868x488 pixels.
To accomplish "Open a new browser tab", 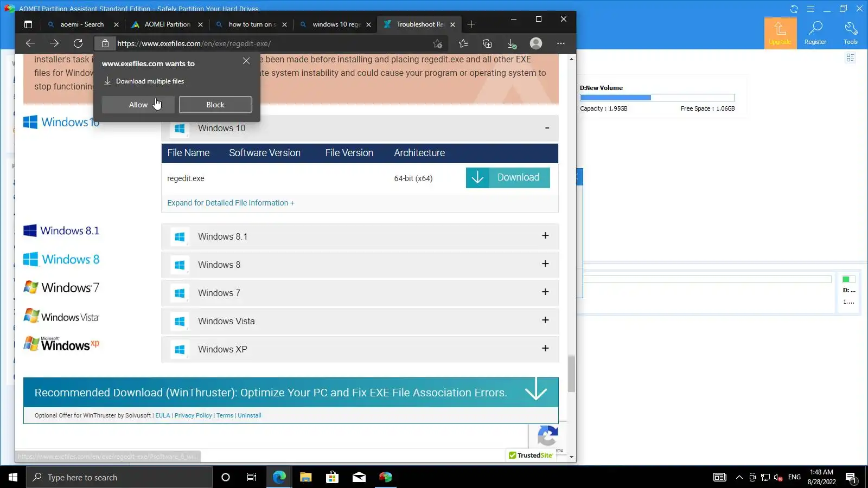I will (471, 24).
